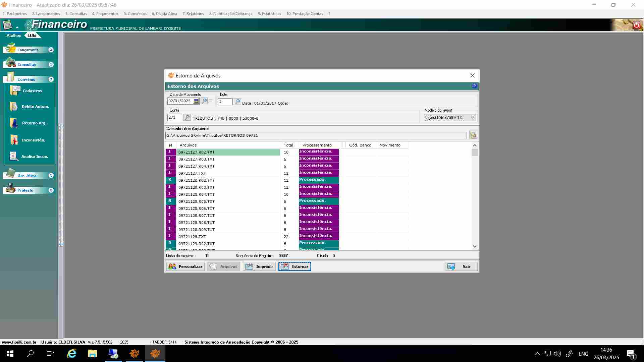Screen dimensions: 644x362
Task: Switch to the LOG tab
Action: click(32, 36)
